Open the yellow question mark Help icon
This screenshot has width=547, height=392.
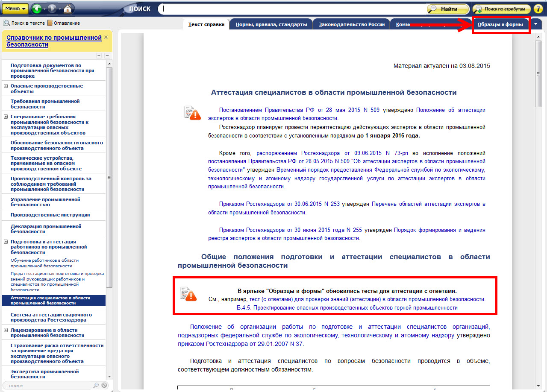538,9
